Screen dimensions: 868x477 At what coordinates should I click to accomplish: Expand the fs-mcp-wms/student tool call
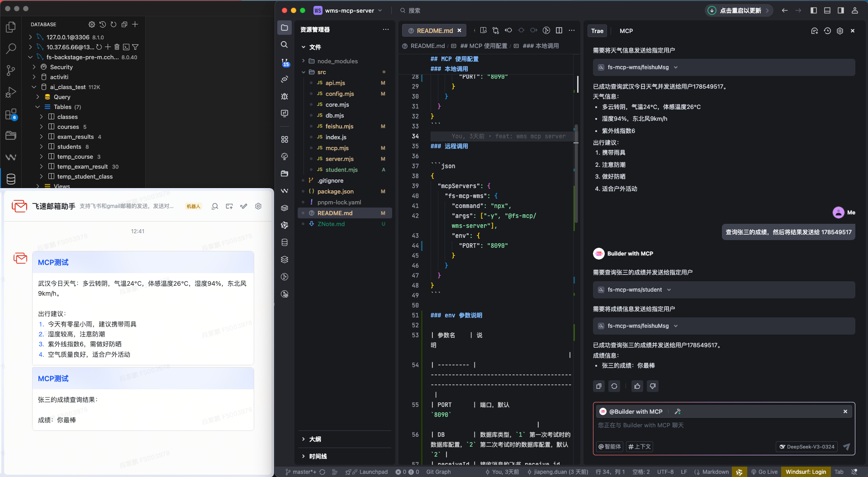(724, 290)
